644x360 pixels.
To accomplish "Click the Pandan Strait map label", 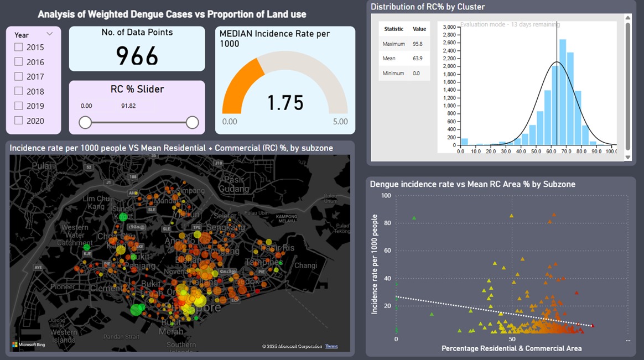I will point(121,337).
